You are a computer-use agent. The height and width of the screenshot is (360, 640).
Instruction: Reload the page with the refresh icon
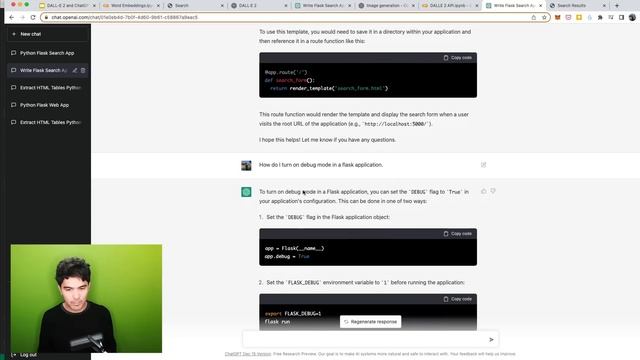33,18
